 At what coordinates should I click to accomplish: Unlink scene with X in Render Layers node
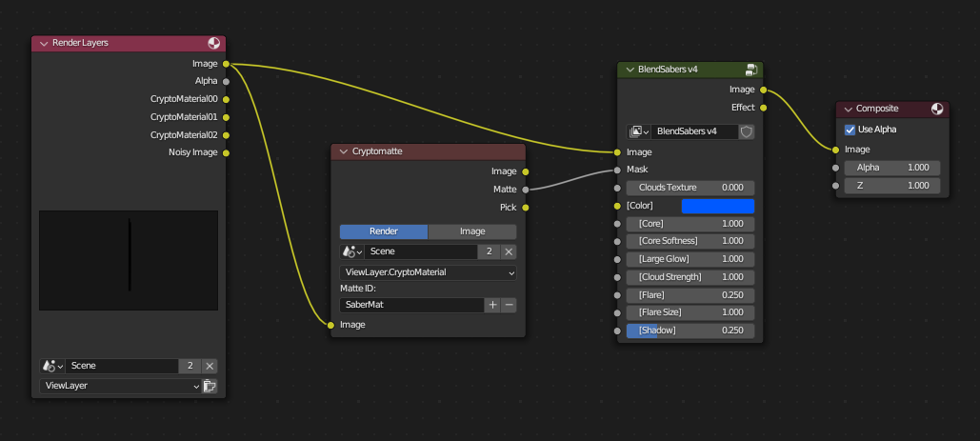(210, 366)
